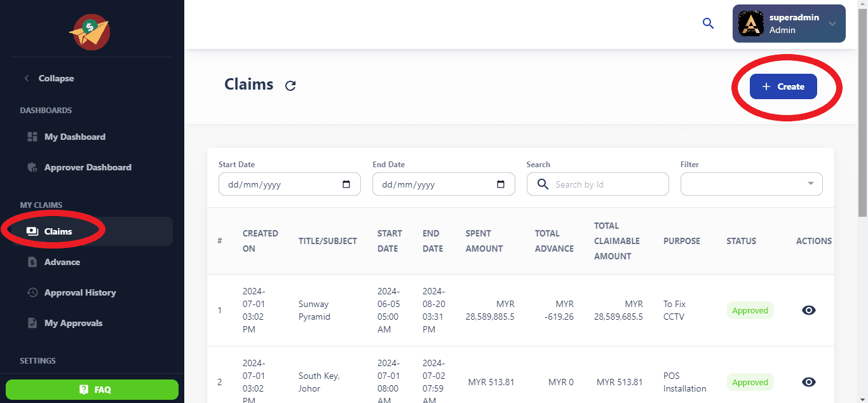This screenshot has width=868, height=403.
Task: Open End Date calendar picker icon
Action: coord(501,184)
